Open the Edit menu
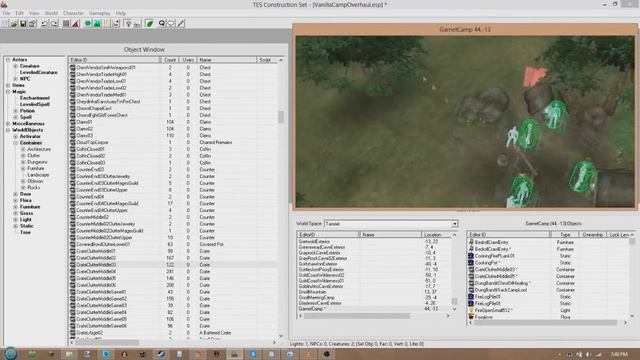Screen dimensions: 640x360 (x=20, y=13)
